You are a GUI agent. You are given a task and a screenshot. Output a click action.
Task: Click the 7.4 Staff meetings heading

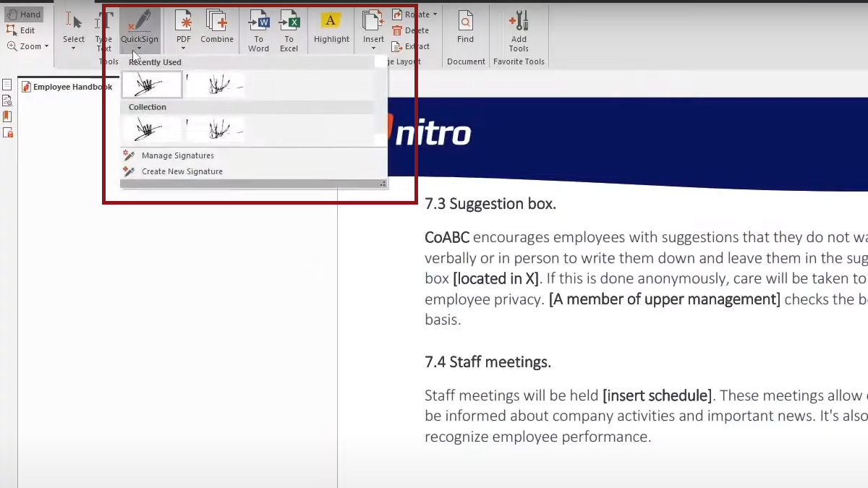pyautogui.click(x=488, y=362)
